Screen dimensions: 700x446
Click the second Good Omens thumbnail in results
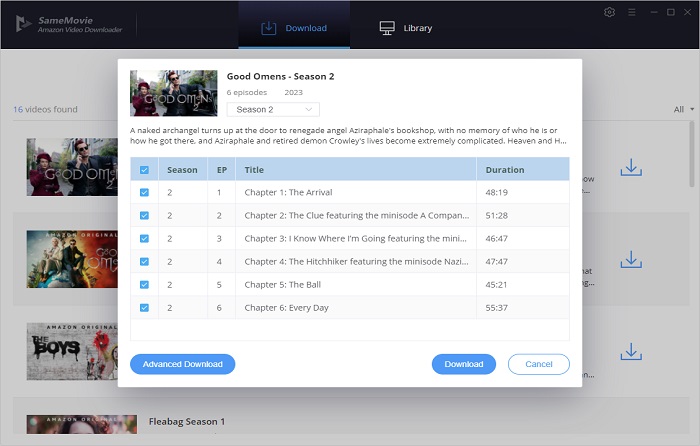pyautogui.click(x=72, y=259)
